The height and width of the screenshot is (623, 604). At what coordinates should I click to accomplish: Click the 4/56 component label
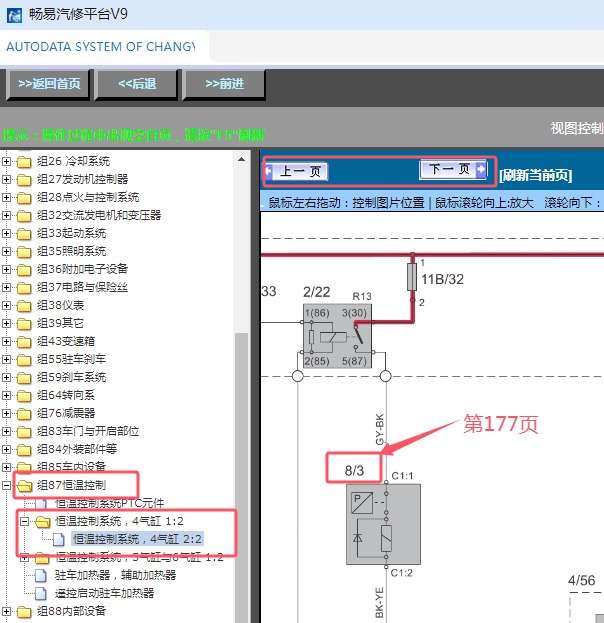pos(581,580)
